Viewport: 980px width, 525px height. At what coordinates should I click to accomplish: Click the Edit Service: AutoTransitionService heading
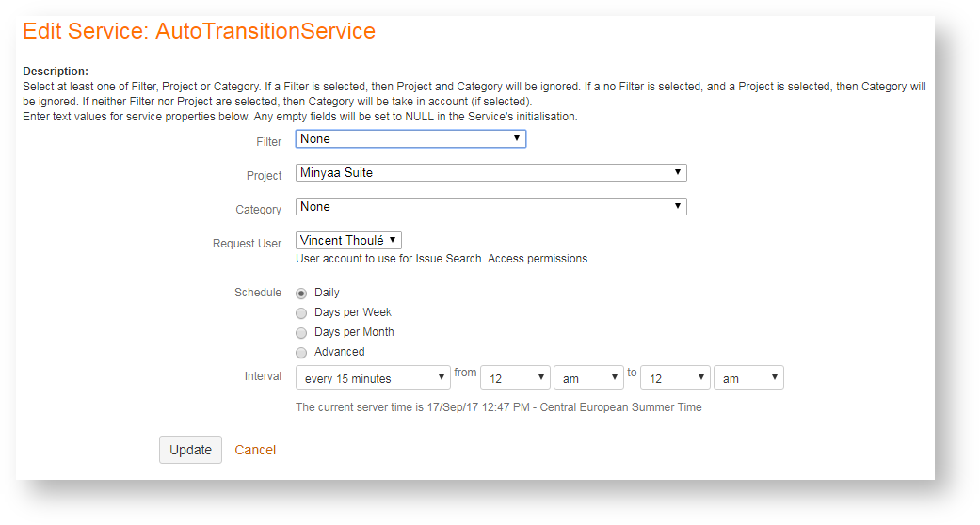[199, 31]
